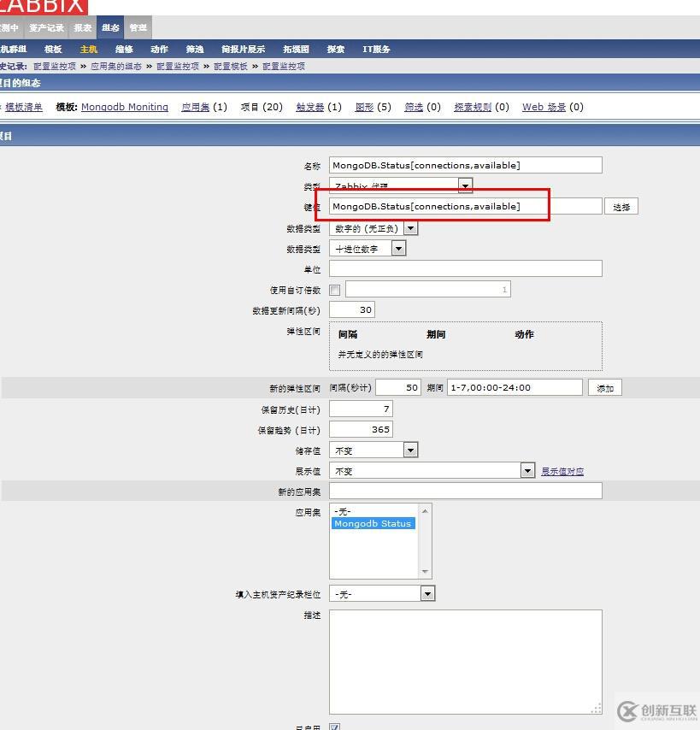Focus the 键值 key input field
Screen dimensions: 700x730
pos(466,206)
